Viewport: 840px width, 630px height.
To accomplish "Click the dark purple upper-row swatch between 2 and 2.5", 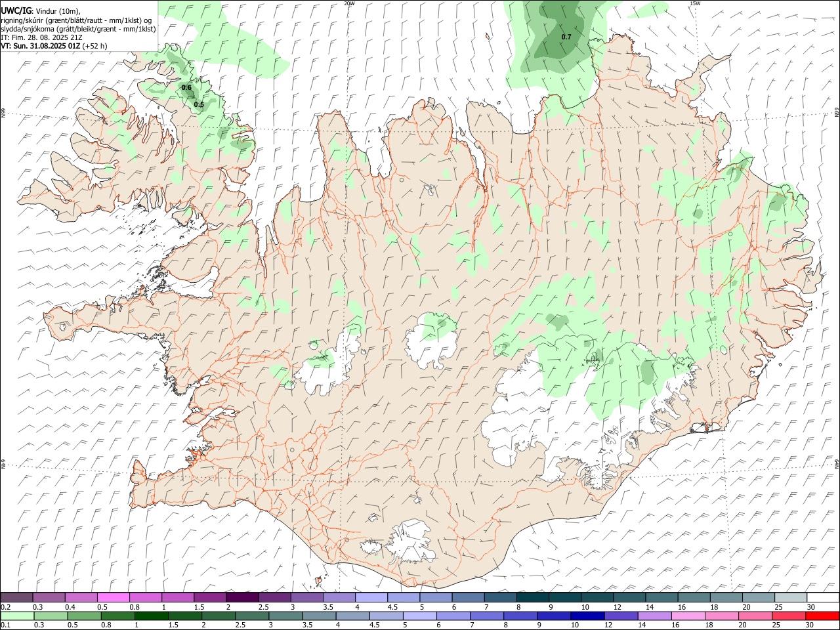I will coord(242,598).
